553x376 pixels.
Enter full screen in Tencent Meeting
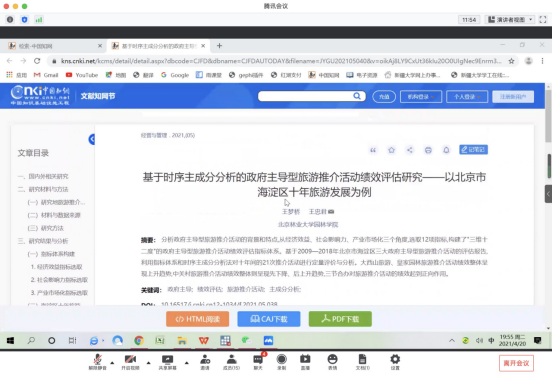click(543, 20)
